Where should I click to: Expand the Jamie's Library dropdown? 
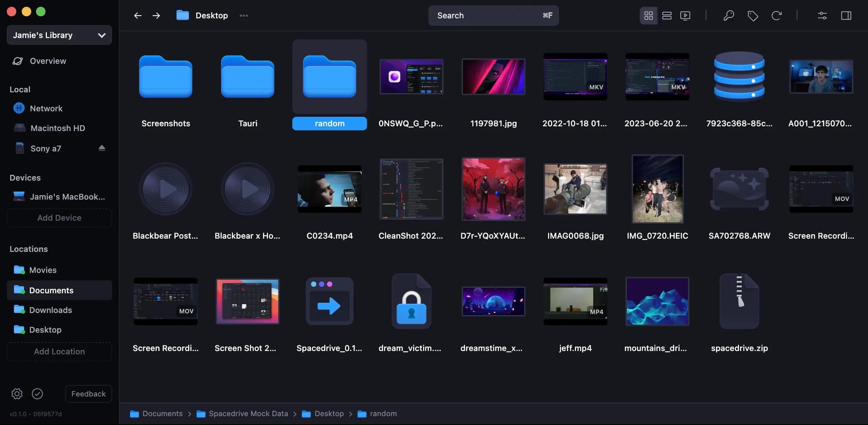(59, 35)
